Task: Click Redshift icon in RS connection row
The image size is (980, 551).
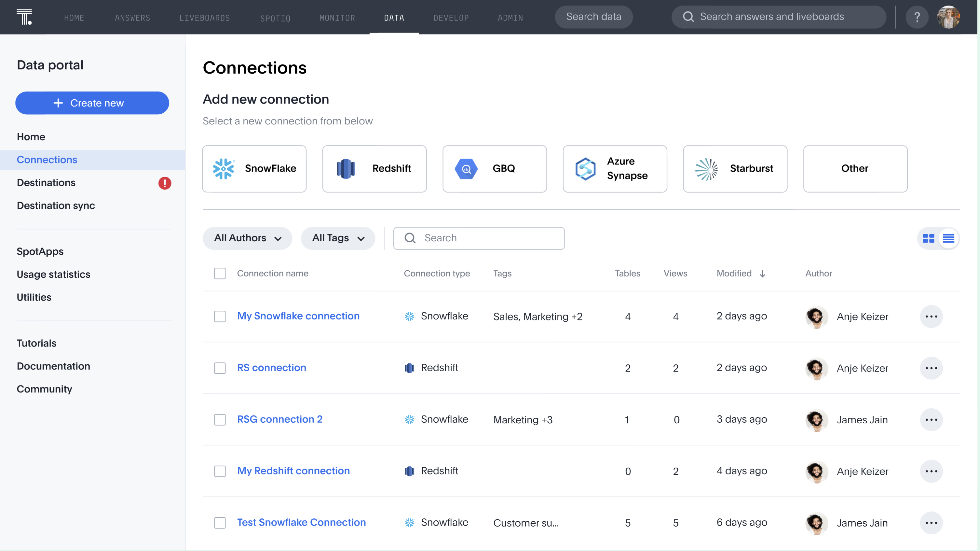Action: (x=409, y=368)
